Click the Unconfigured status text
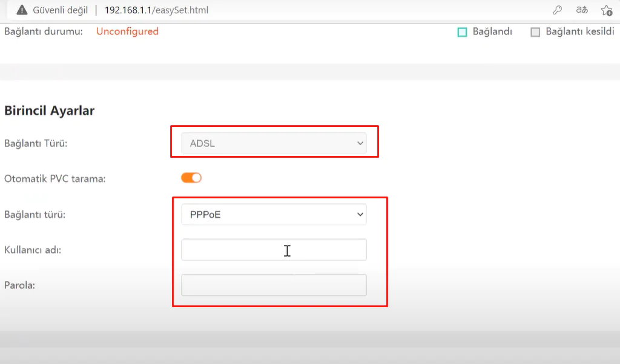The image size is (620, 364). coord(127,31)
